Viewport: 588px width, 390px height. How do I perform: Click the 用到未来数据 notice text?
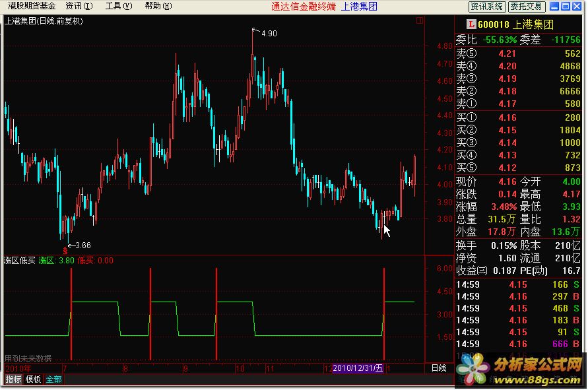28,358
